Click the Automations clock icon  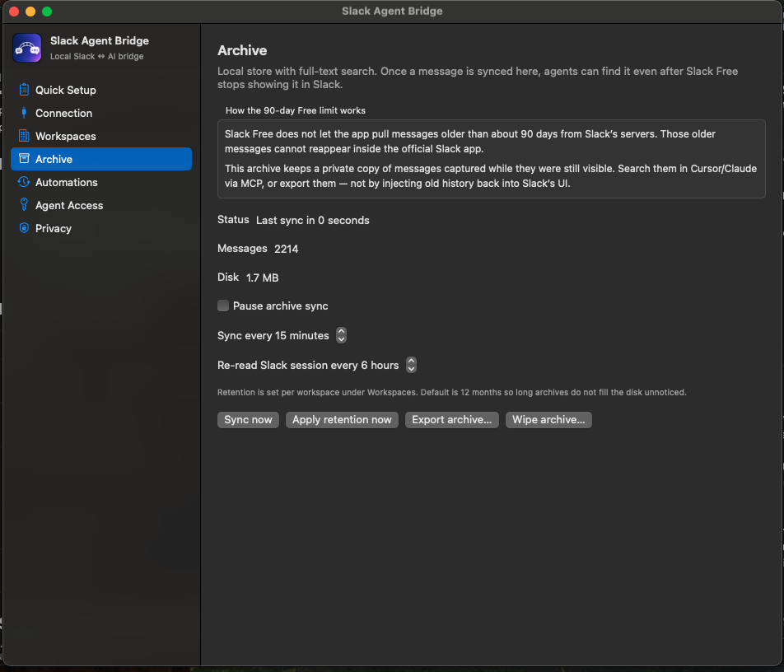24,182
